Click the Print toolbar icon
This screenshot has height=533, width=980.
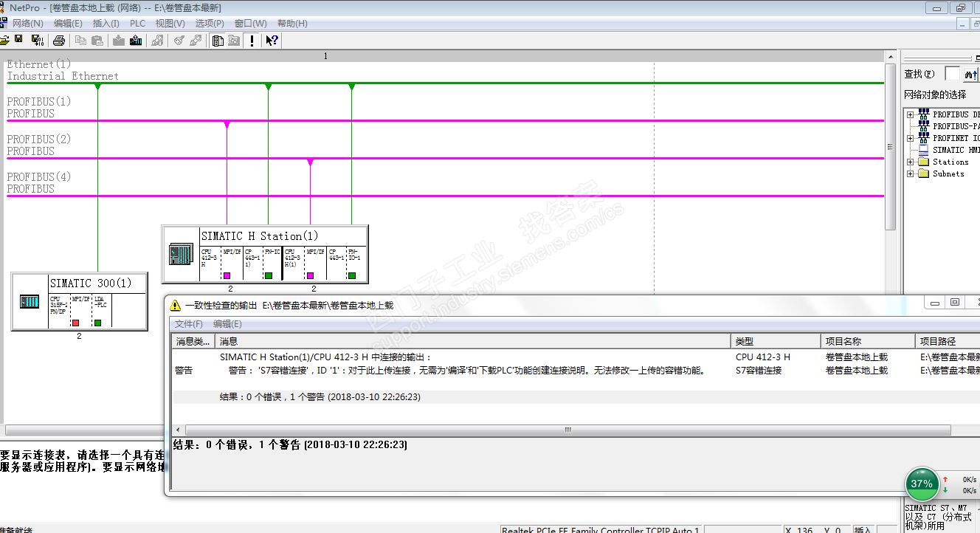(x=59, y=40)
